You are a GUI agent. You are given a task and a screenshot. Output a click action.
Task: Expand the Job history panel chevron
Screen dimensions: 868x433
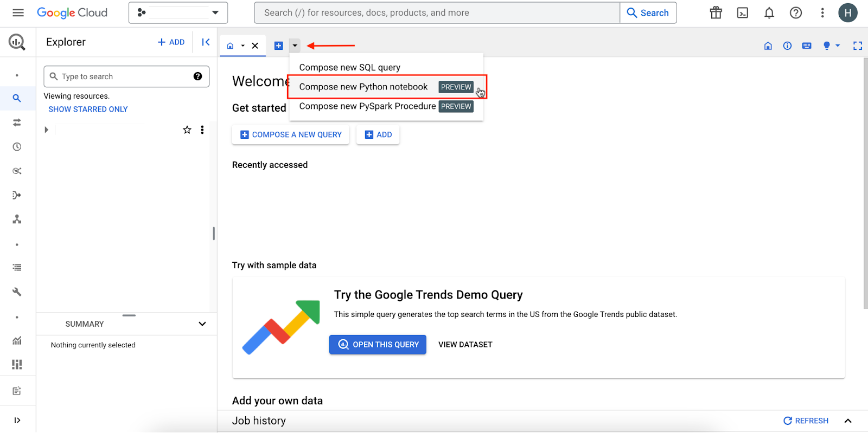click(x=848, y=421)
